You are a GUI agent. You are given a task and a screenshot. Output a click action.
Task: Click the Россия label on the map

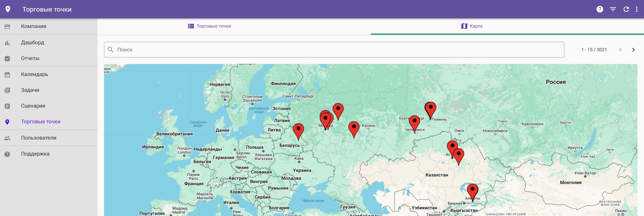pos(556,82)
